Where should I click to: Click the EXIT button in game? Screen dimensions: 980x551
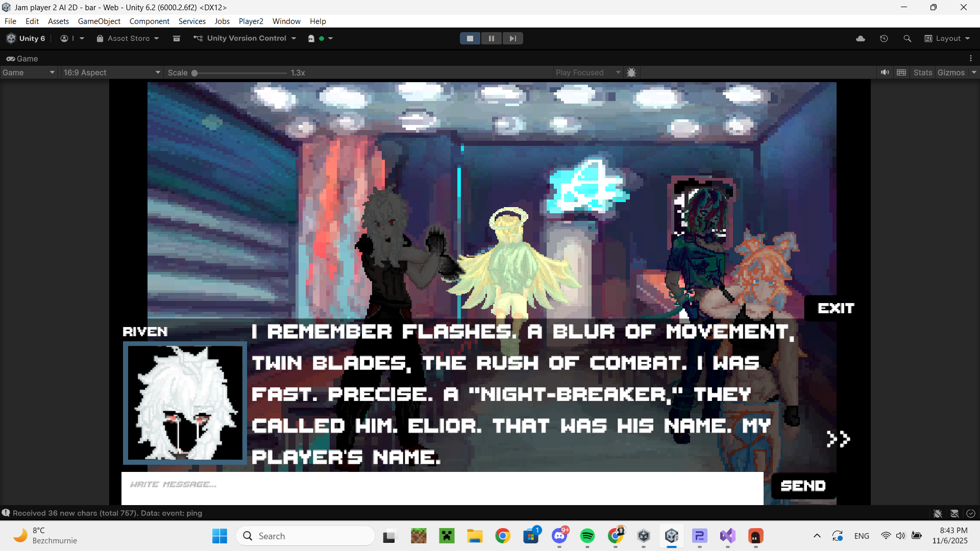point(836,308)
